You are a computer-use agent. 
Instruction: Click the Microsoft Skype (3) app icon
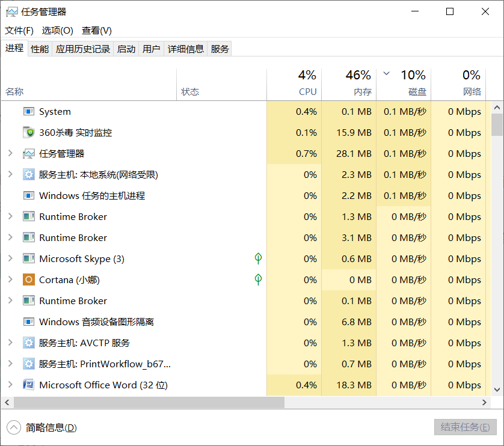(29, 258)
